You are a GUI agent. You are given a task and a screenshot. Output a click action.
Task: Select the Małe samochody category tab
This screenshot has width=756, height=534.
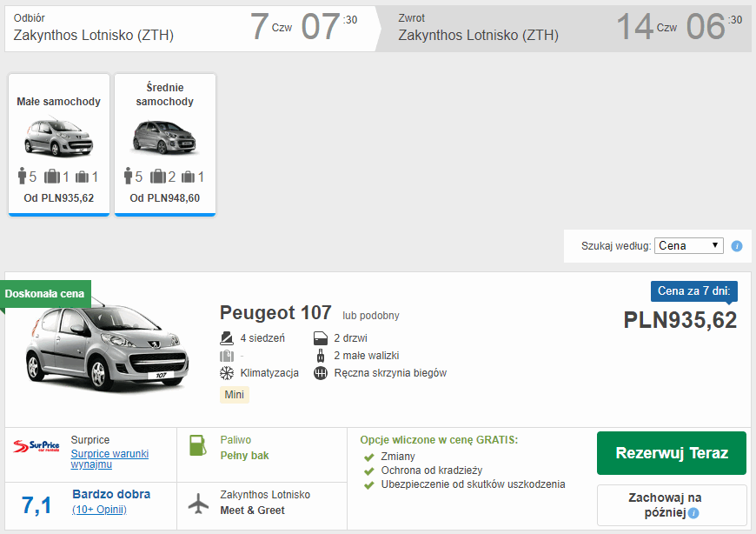[59, 144]
